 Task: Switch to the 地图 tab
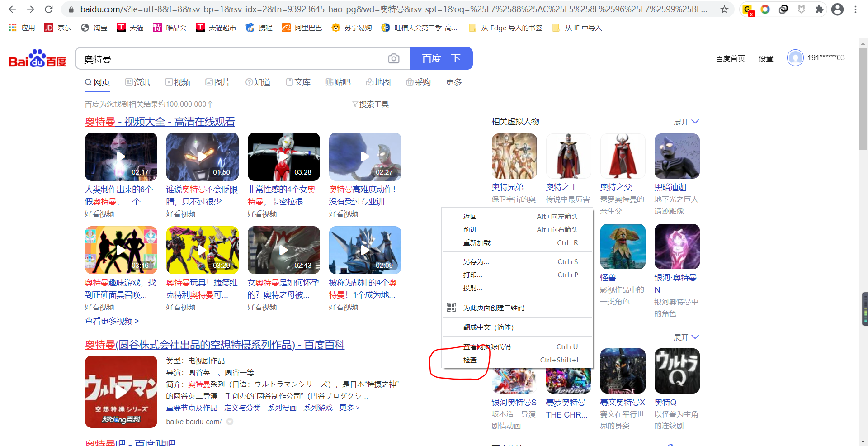click(x=378, y=82)
